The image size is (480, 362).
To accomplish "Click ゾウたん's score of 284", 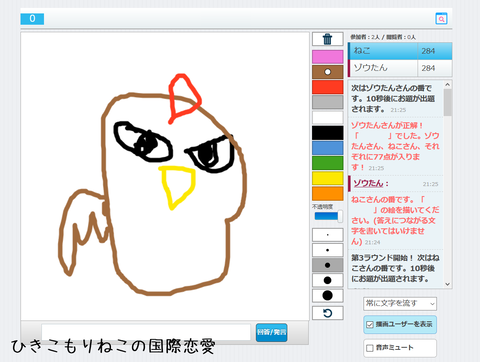I will [x=428, y=68].
